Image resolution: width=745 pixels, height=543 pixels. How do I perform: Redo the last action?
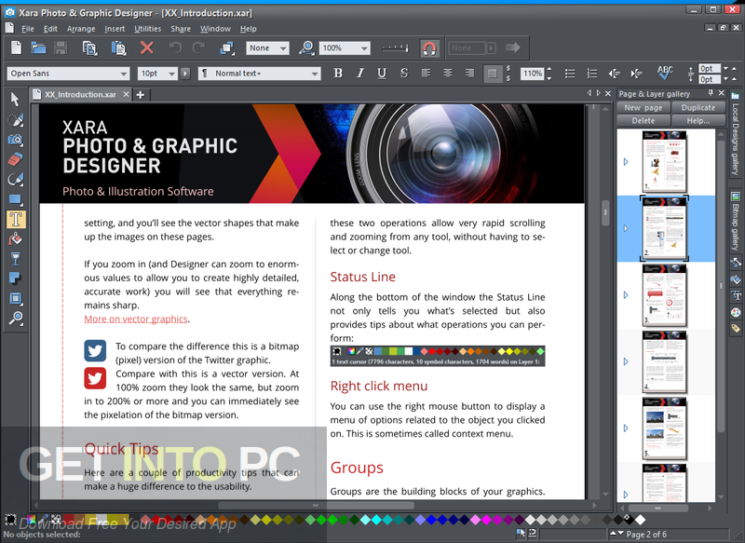point(199,48)
